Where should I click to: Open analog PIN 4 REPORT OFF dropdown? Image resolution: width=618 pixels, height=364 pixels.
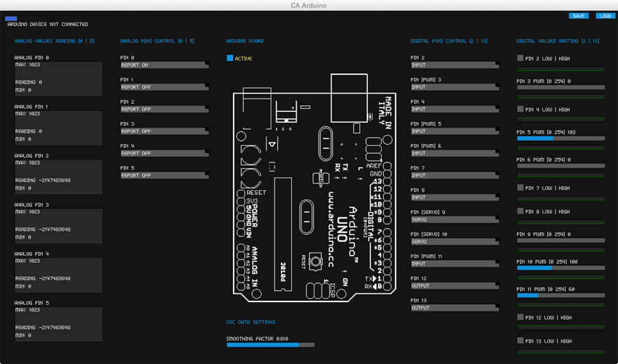(x=165, y=153)
